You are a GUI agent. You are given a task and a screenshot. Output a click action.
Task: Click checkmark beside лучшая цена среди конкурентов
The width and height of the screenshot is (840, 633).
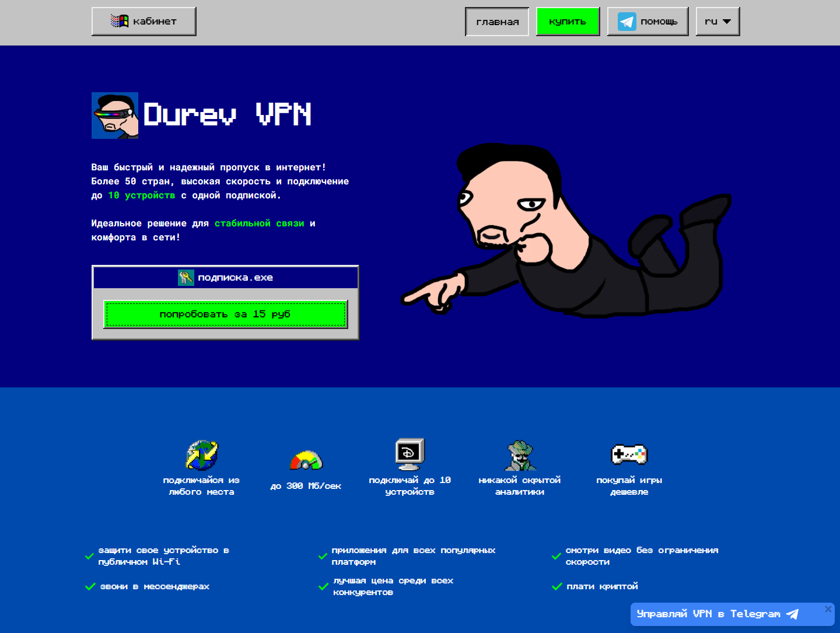(x=323, y=586)
